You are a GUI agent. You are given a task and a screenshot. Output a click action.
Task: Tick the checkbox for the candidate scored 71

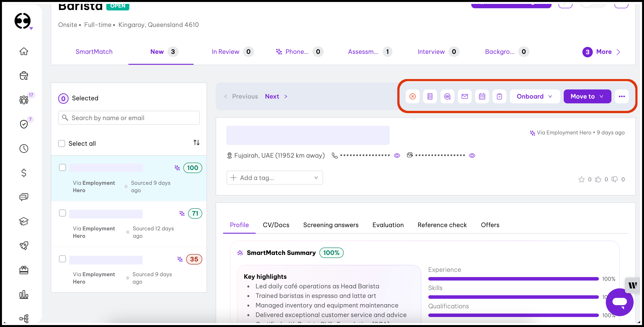[62, 213]
